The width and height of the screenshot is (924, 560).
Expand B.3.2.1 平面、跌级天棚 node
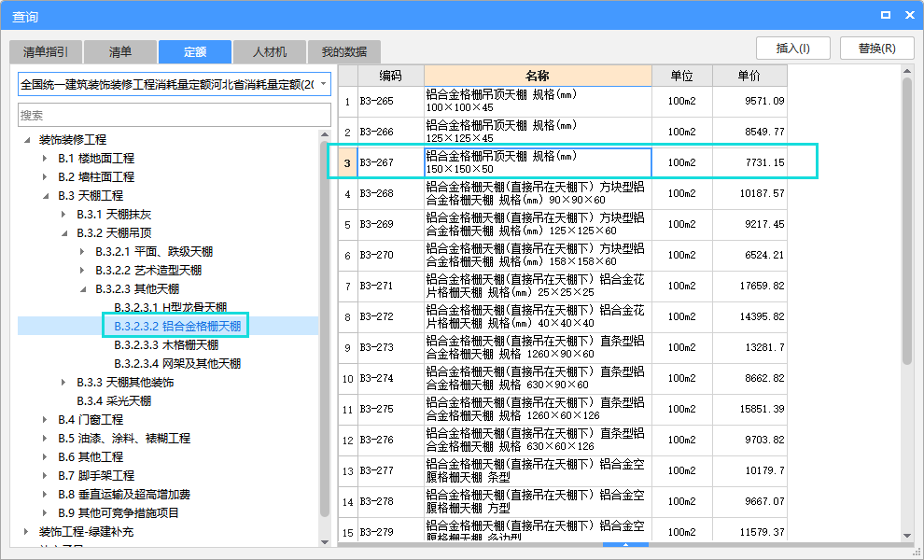(x=83, y=252)
